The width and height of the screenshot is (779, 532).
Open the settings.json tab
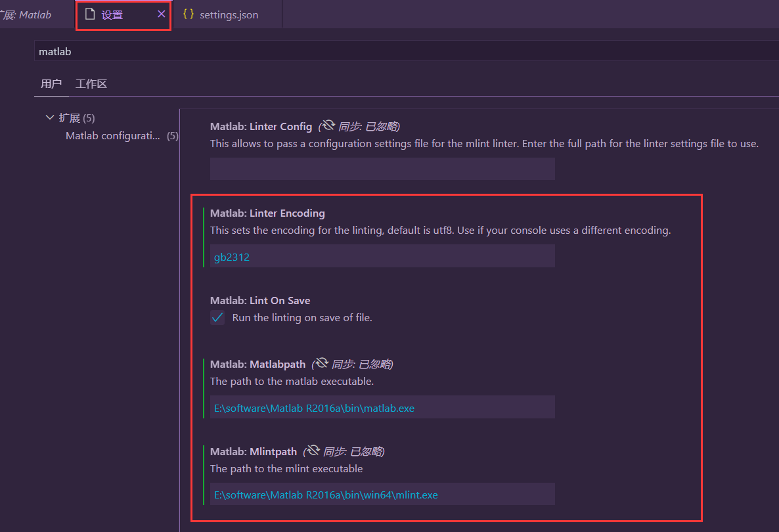[229, 15]
